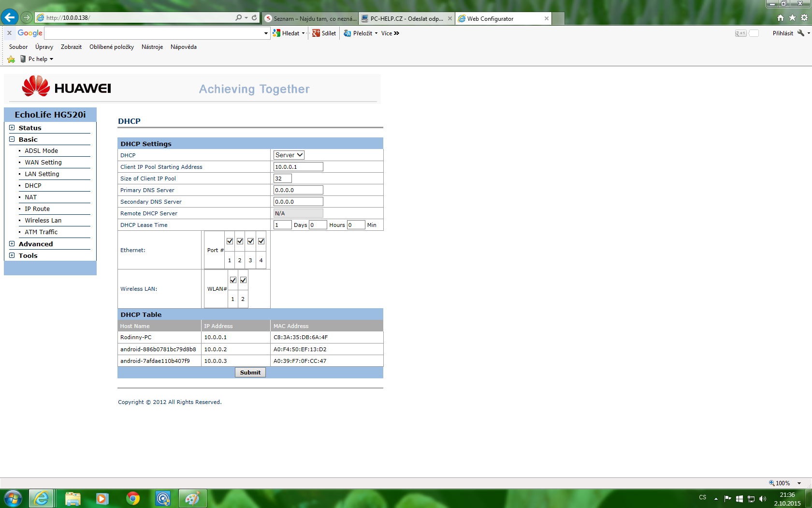This screenshot has width=812, height=508.
Task: Open the Wireless Lan page
Action: coord(43,221)
